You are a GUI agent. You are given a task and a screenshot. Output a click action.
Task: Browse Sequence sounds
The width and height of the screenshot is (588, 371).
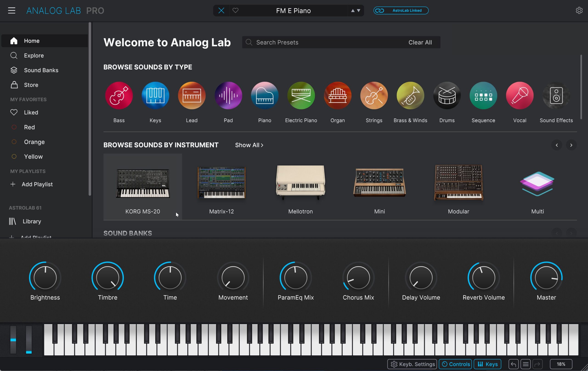(483, 96)
